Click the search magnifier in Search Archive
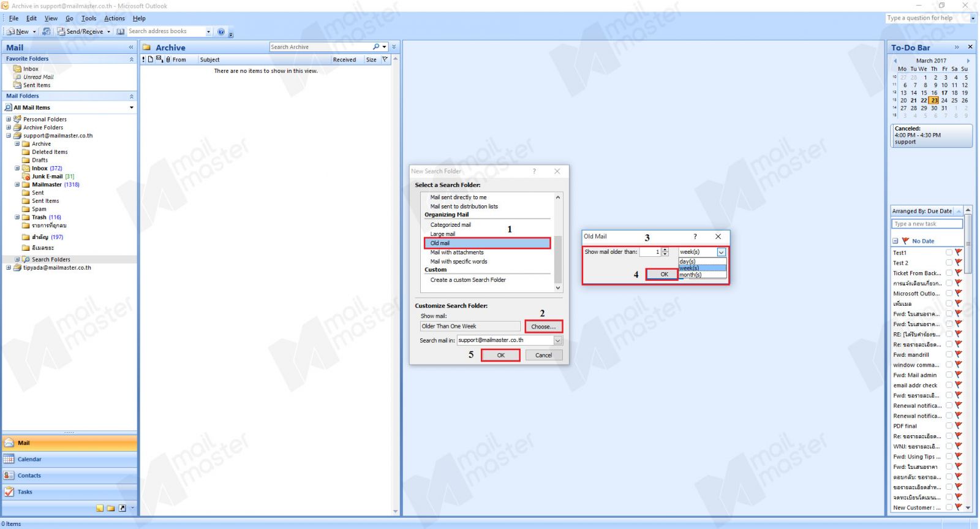 coord(376,47)
